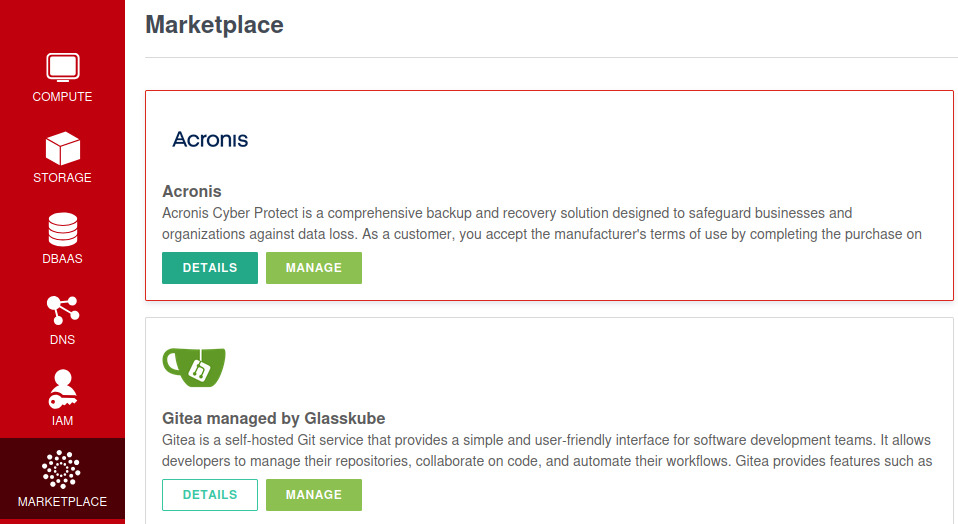This screenshot has width=958, height=524.
Task: Click the green Gitea teacup logo
Action: pos(194,367)
